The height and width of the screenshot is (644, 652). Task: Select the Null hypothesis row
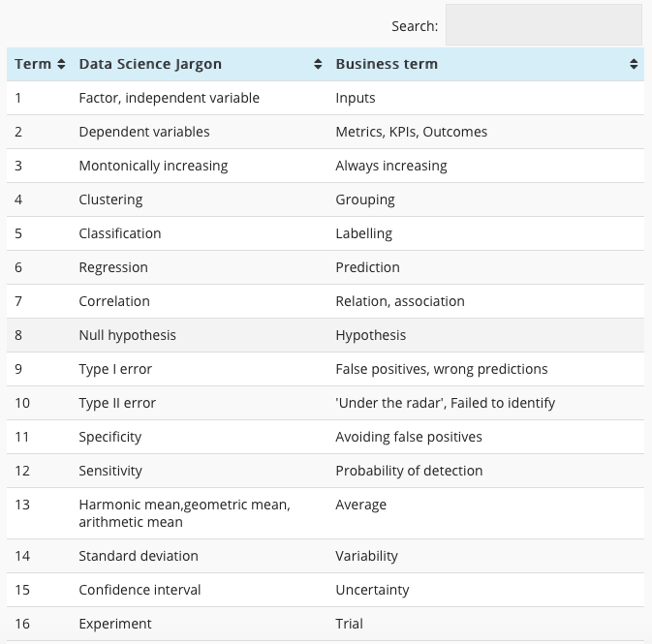point(326,335)
